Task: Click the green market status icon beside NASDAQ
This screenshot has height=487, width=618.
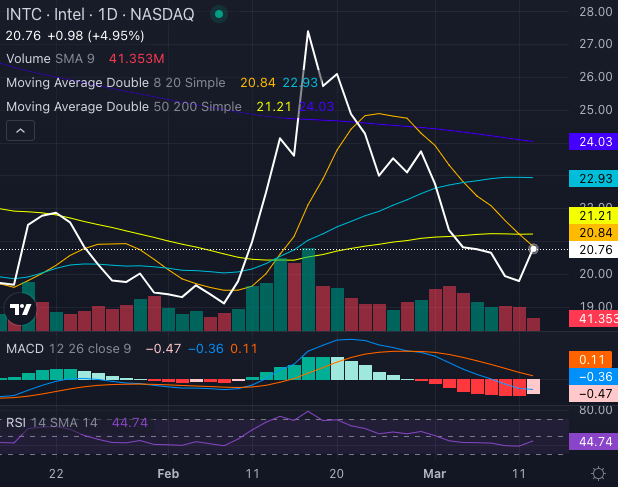Action: point(219,15)
